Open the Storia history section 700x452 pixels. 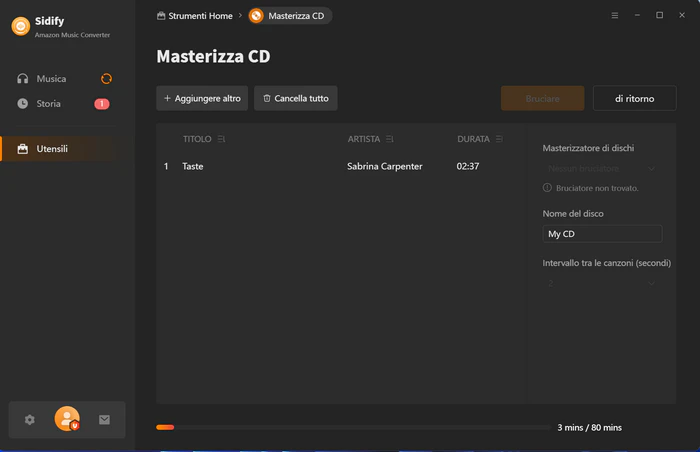pos(48,104)
